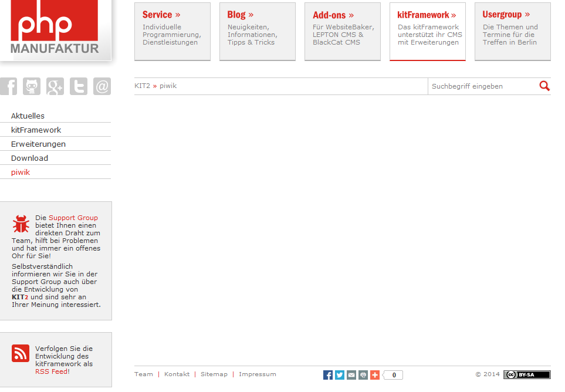Viewport: 565px width, 392px height.
Task: Open the GitHub octocat icon link
Action: (x=32, y=86)
